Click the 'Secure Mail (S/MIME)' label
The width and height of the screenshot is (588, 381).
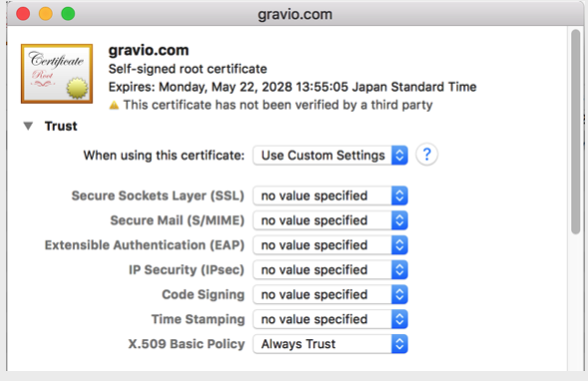[177, 220]
